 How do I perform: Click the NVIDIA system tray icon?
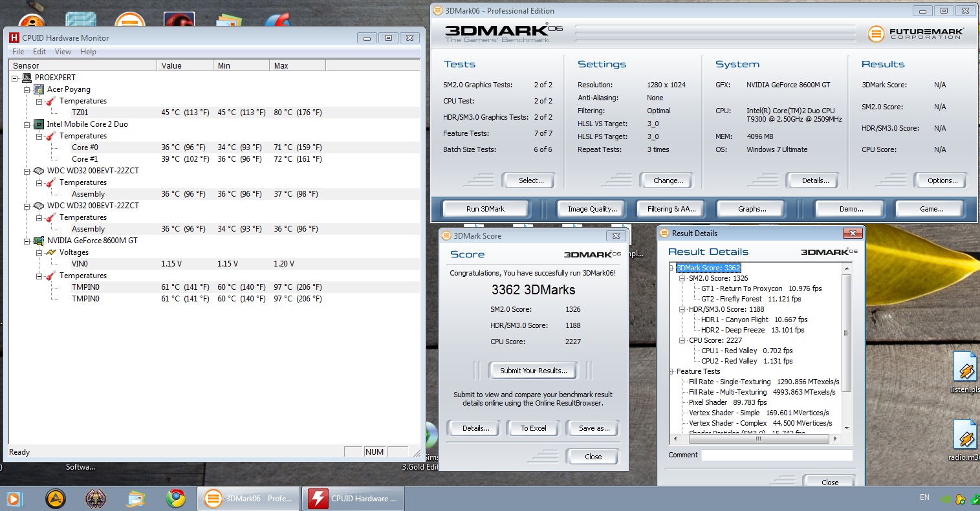coord(946,499)
